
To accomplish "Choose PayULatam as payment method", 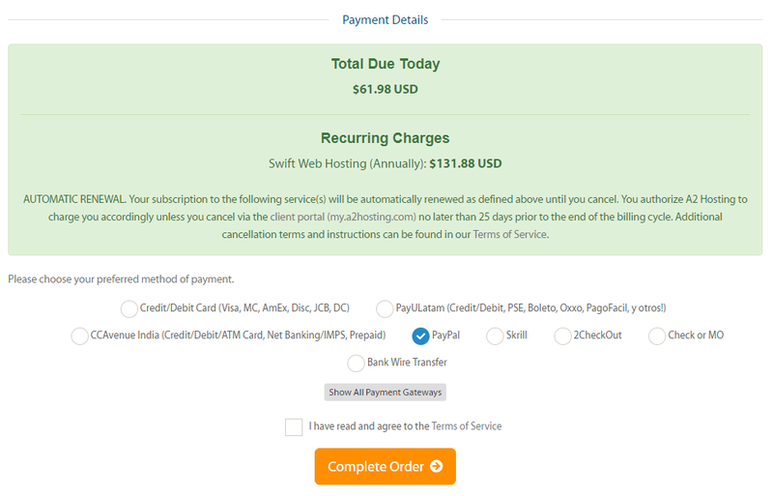I will pyautogui.click(x=385, y=309).
